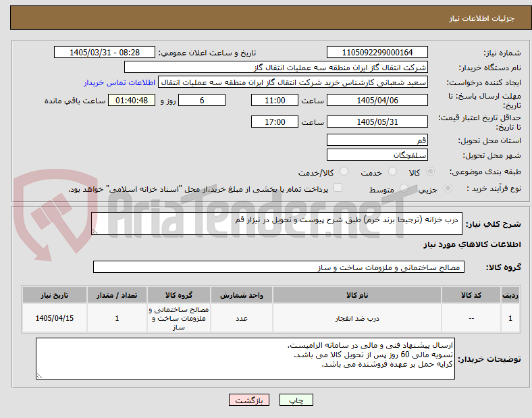Click the response deadline date 1405/04/06
Image resolution: width=532 pixels, height=418 pixels.
tap(377, 100)
